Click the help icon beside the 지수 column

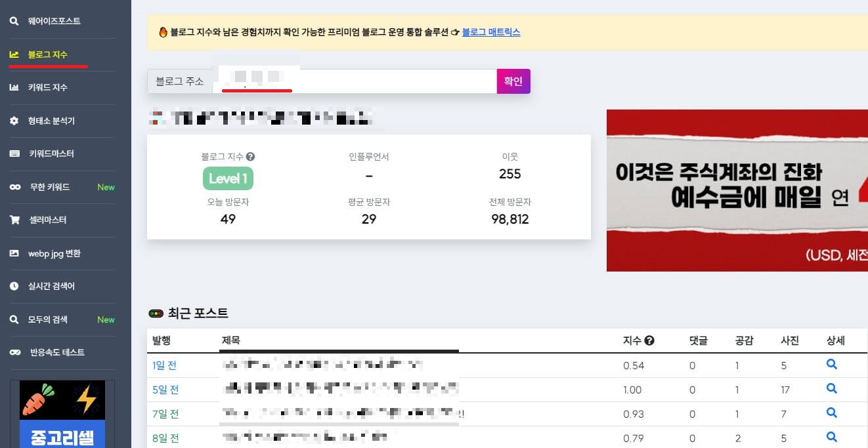coord(649,340)
